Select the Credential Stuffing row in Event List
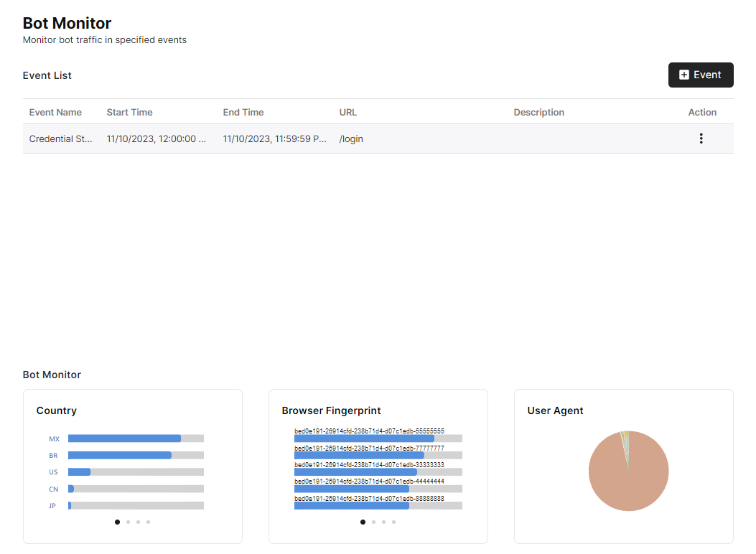This screenshot has width=756, height=554. point(287,138)
